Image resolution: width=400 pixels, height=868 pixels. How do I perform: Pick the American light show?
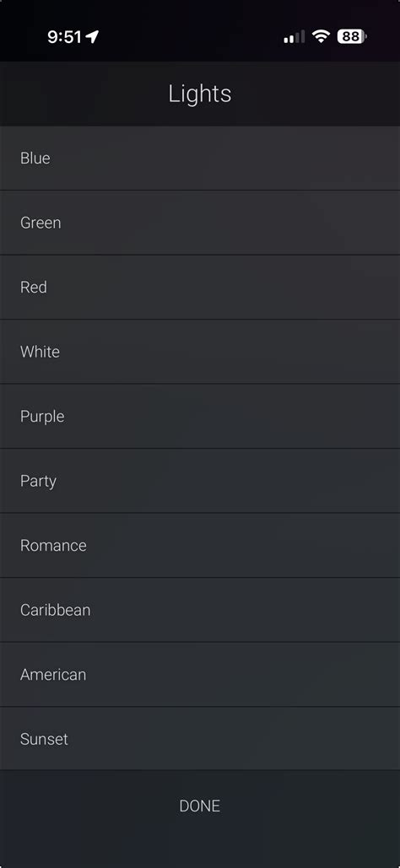coord(200,675)
